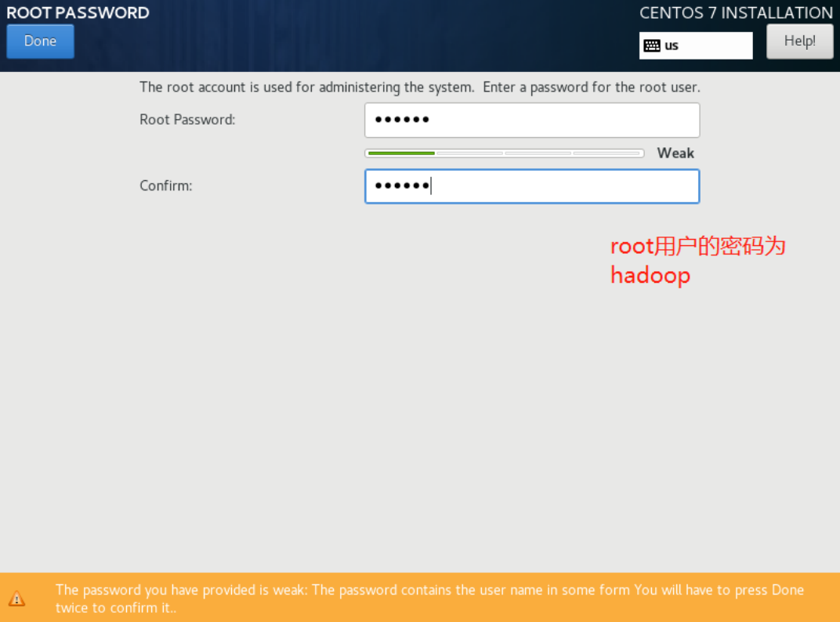Click the blue Done button
840x622 pixels.
(40, 42)
